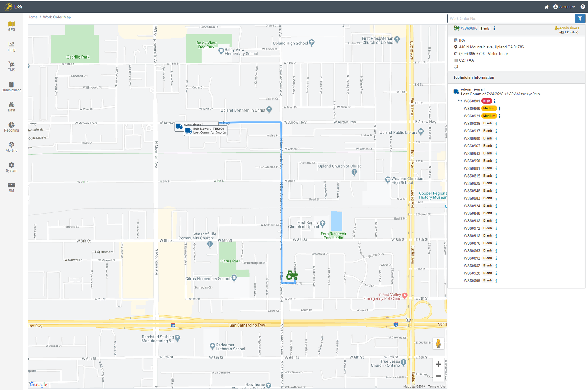Open the eLog sidebar section
Image resolution: width=588 pixels, height=390 pixels.
(x=11, y=46)
